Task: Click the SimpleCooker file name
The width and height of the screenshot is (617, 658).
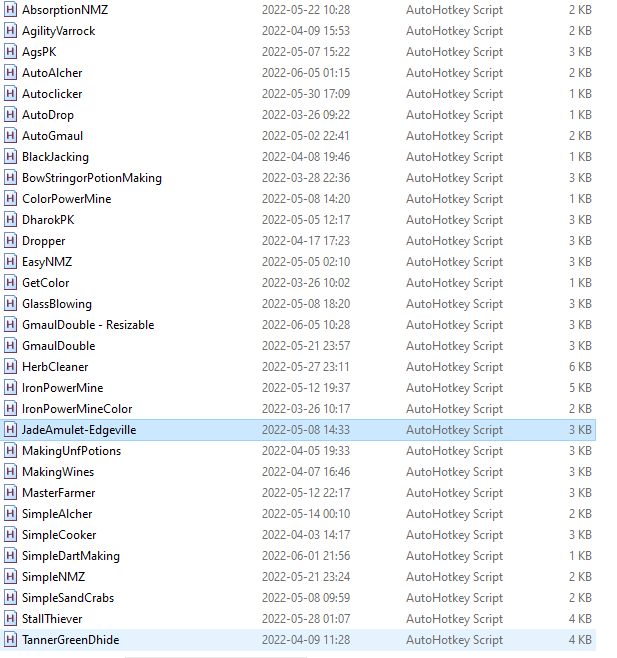Action: pyautogui.click(x=59, y=535)
